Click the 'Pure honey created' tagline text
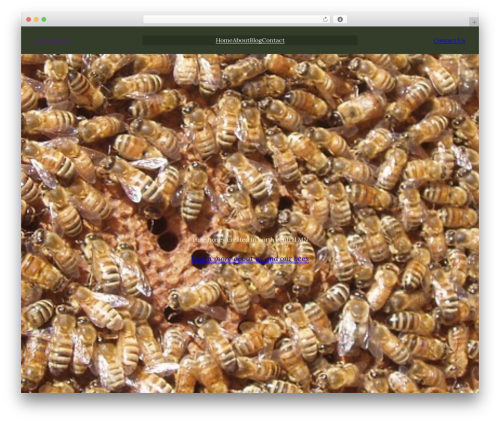The width and height of the screenshot is (500, 423). 250,240
